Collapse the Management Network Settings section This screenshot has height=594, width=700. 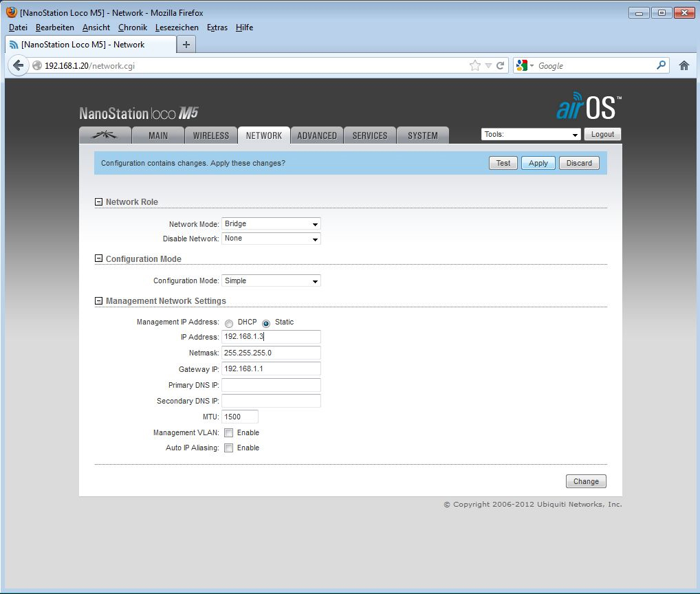coord(98,301)
